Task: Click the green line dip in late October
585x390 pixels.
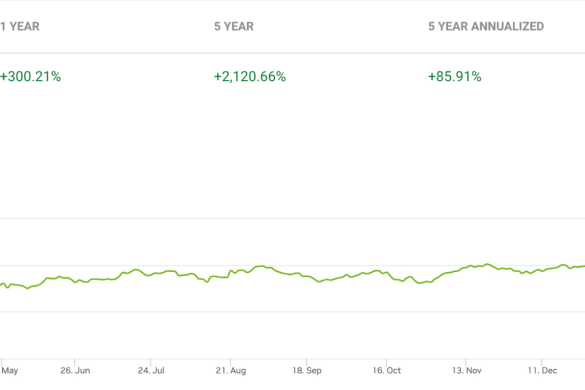Action: pos(419,283)
